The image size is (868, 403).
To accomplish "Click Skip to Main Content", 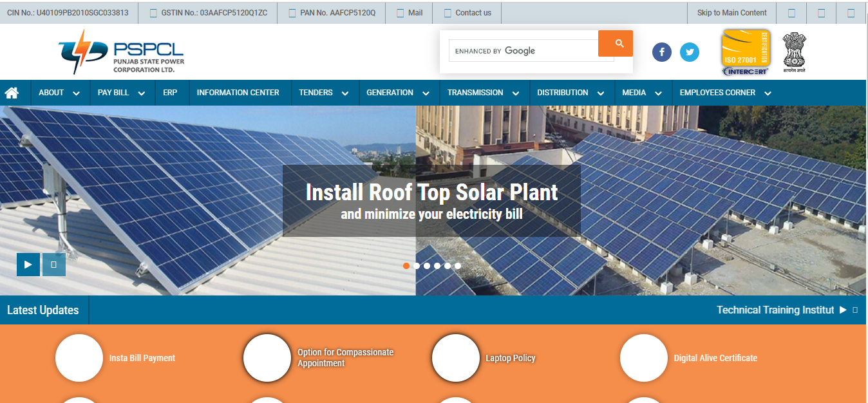I will click(x=732, y=13).
